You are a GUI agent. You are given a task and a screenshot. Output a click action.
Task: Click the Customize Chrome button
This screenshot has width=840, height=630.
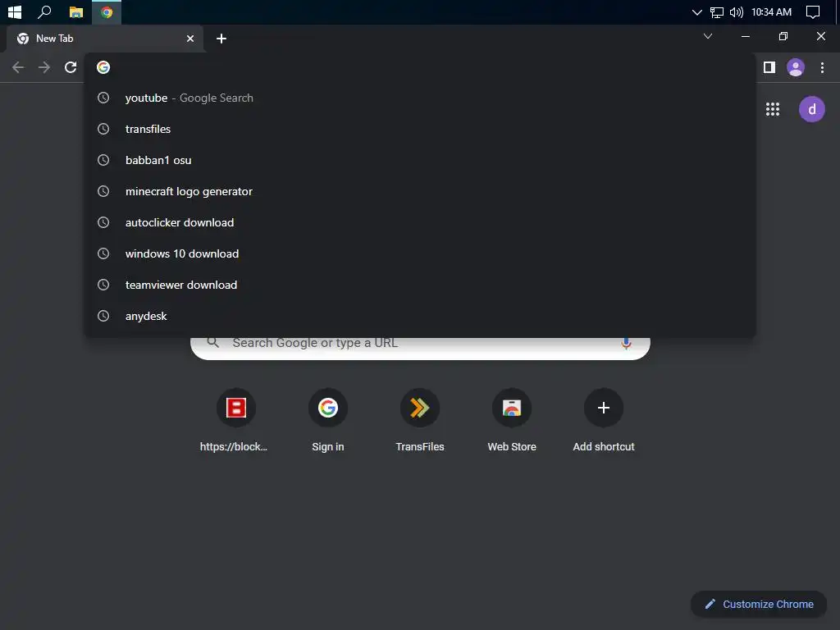pos(759,605)
